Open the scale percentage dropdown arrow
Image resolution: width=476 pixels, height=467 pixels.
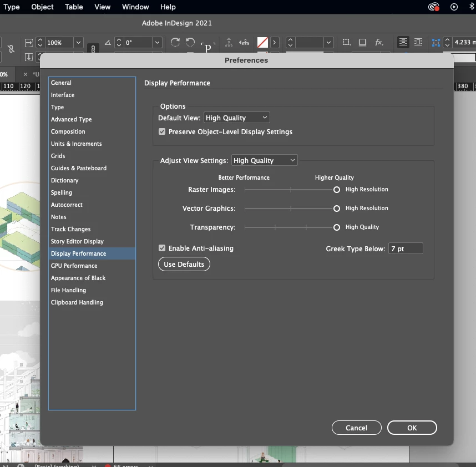click(x=78, y=43)
